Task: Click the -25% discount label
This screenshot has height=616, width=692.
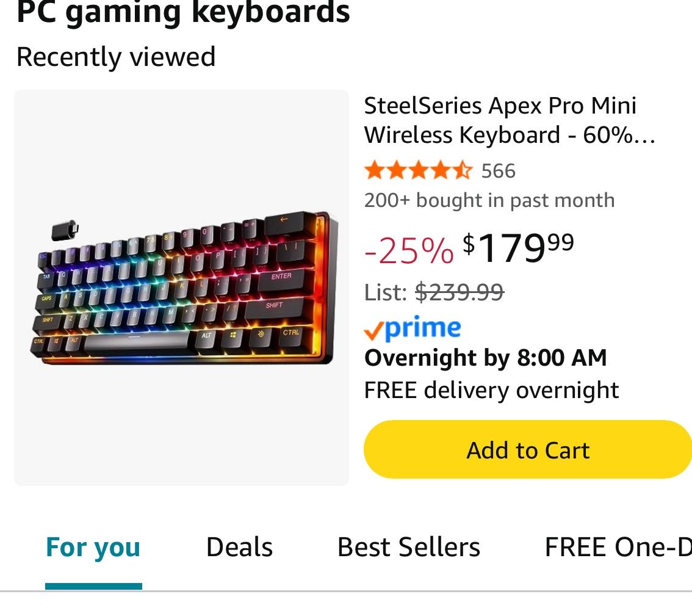Action: [x=409, y=251]
